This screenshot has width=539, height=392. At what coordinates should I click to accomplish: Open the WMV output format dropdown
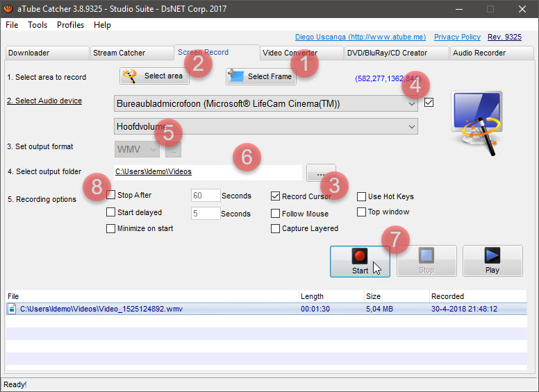[137, 149]
